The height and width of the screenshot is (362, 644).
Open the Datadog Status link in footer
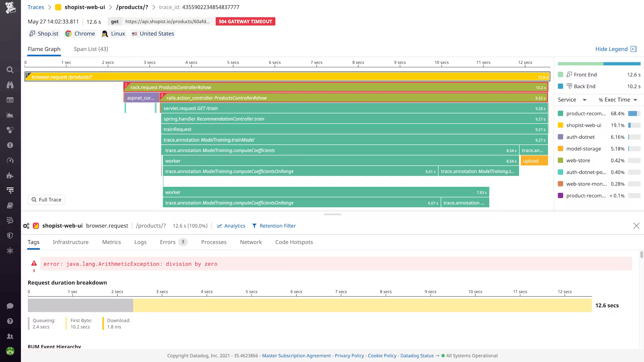[417, 356]
